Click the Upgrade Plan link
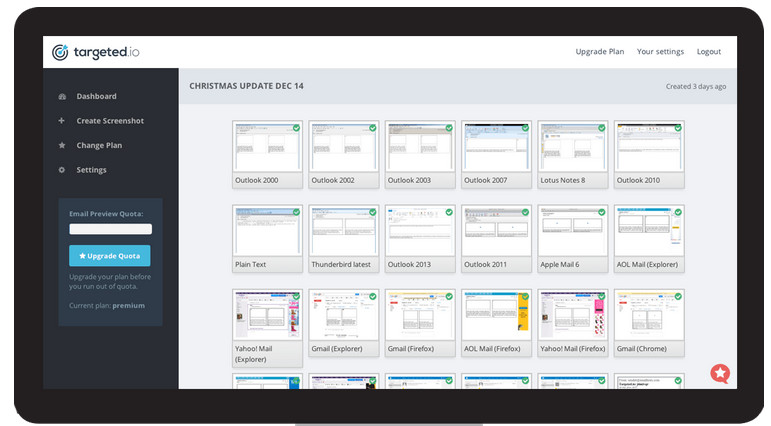 pos(600,52)
